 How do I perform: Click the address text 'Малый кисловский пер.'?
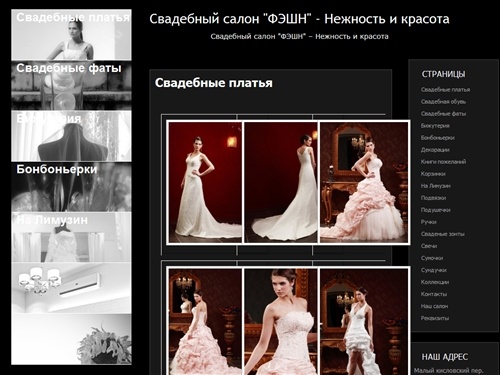pos(448,370)
